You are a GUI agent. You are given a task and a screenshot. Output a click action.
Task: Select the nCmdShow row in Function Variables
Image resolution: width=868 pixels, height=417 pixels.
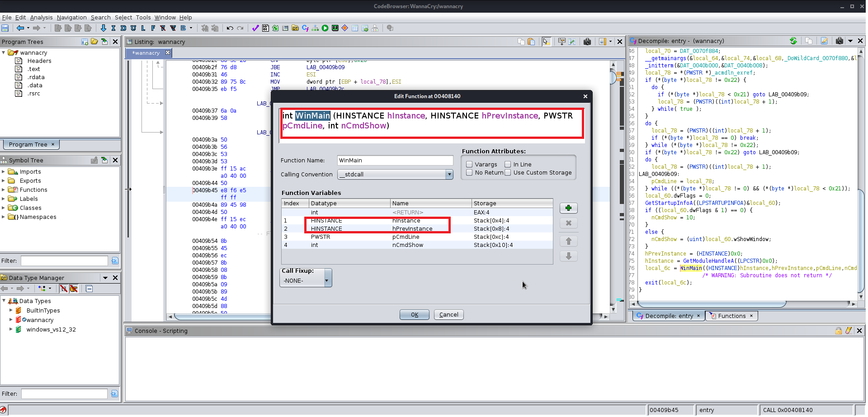point(417,245)
